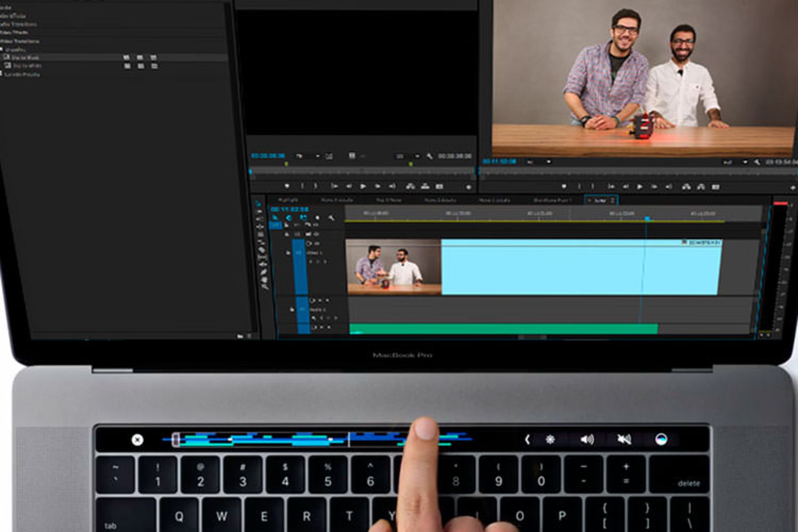Switch to first sequence tab in timeline
This screenshot has width=798, height=532.
(288, 200)
